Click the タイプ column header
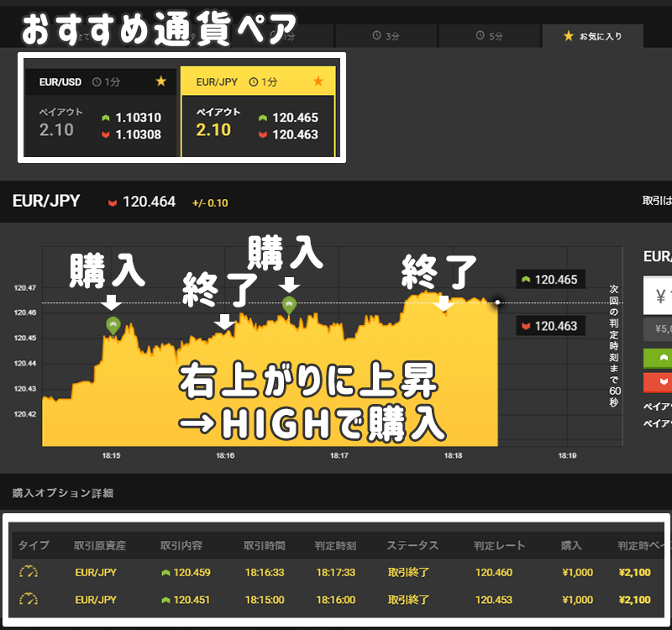Screen dimensions: 672x630 click(34, 545)
